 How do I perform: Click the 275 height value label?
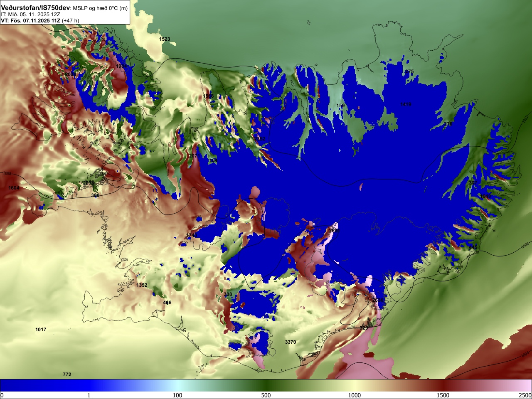point(409,71)
